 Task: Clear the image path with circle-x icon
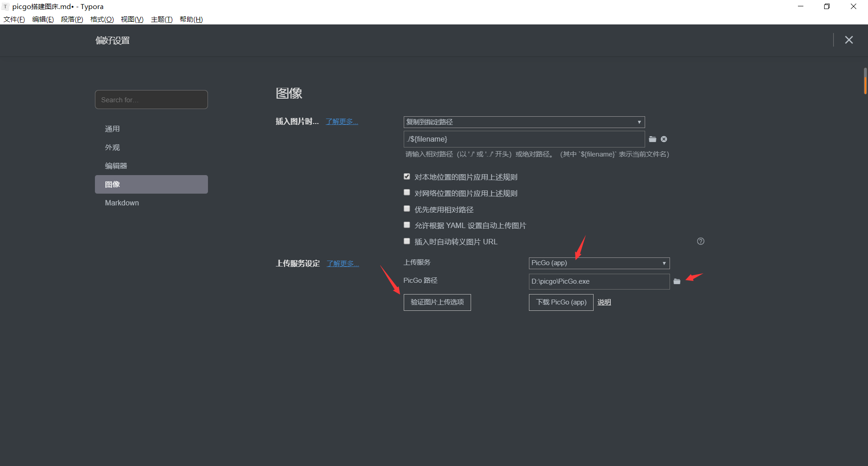[664, 139]
